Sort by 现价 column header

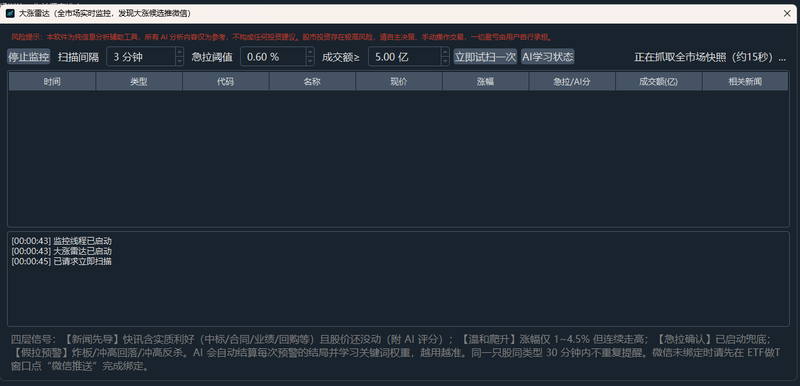(x=399, y=81)
